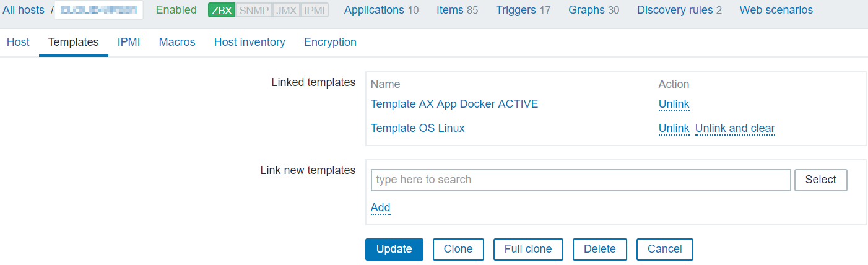The height and width of the screenshot is (265, 868).
Task: Click the IPMI availability badge
Action: click(315, 10)
